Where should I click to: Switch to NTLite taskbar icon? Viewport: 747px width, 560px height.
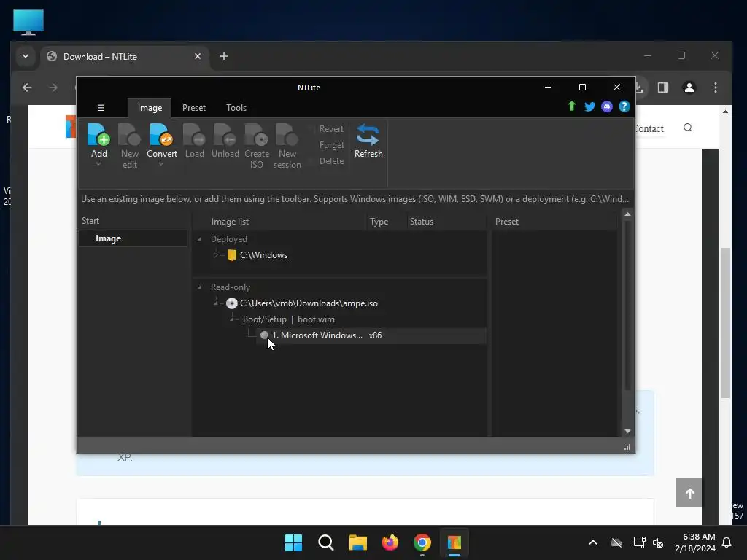click(454, 542)
